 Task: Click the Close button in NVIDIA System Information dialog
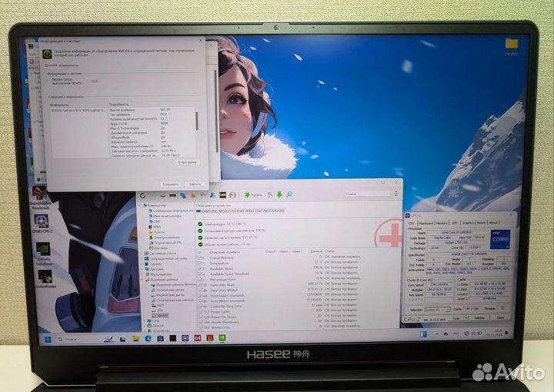point(195,184)
